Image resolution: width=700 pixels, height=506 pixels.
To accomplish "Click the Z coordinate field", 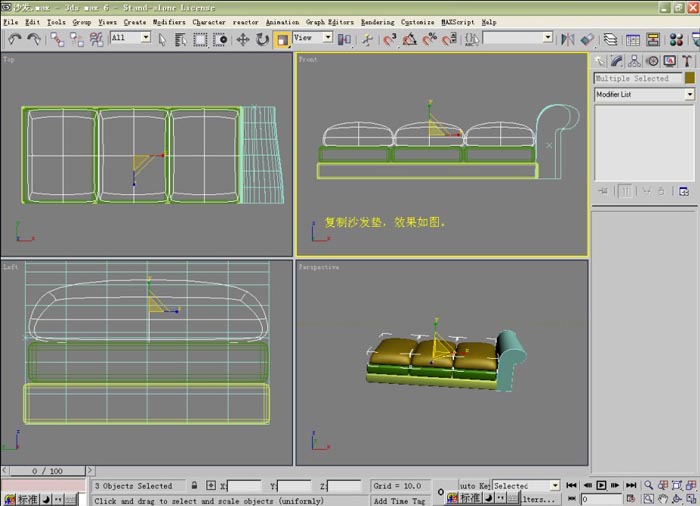I will click(344, 486).
